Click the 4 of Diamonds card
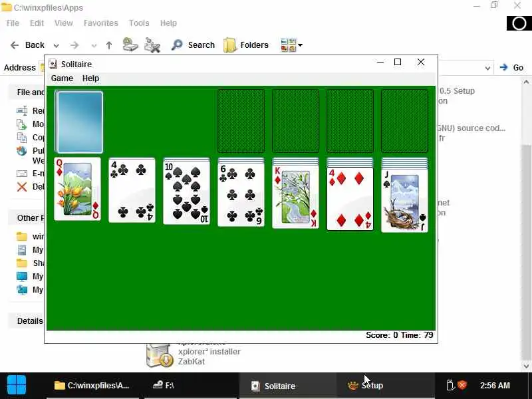Viewport: 532px width, 399px height. point(350,199)
